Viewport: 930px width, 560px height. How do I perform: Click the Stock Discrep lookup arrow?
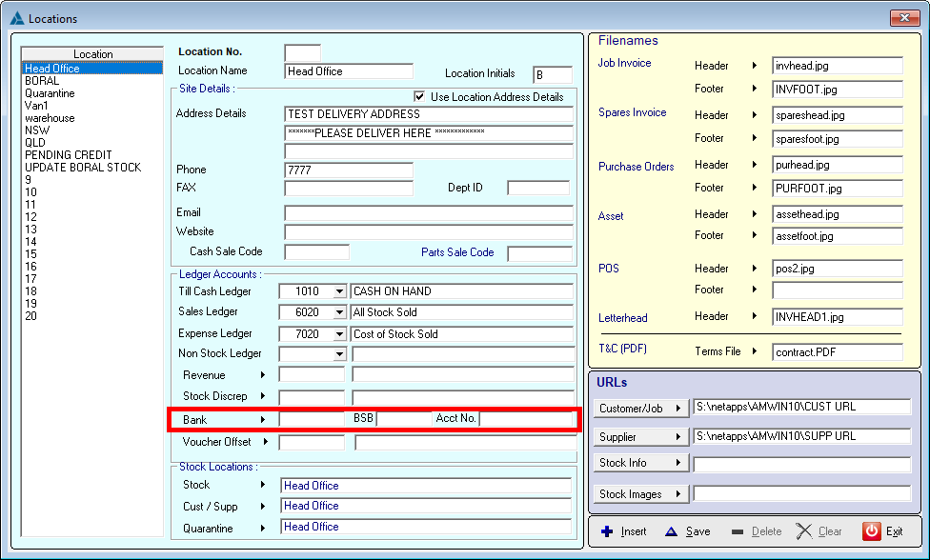coord(262,396)
